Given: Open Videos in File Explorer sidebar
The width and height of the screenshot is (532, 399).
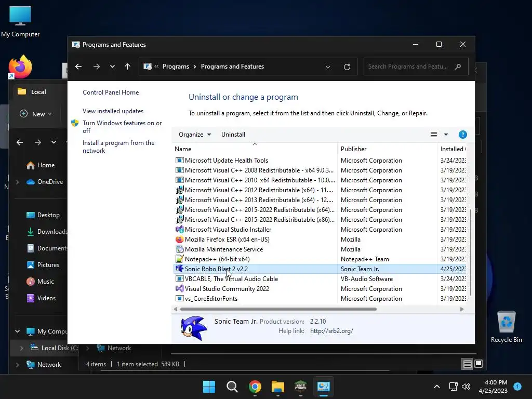Looking at the screenshot, I should pos(41,298).
